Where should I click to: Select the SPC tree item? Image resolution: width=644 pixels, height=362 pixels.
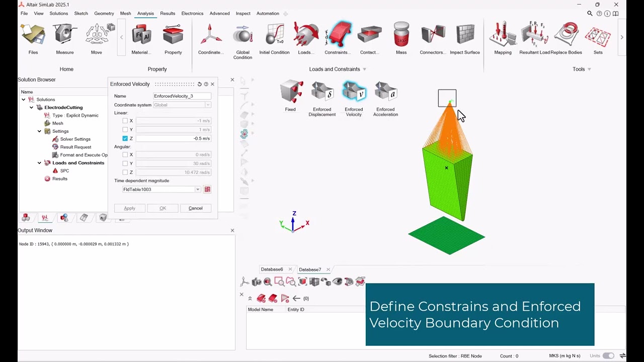(64, 171)
